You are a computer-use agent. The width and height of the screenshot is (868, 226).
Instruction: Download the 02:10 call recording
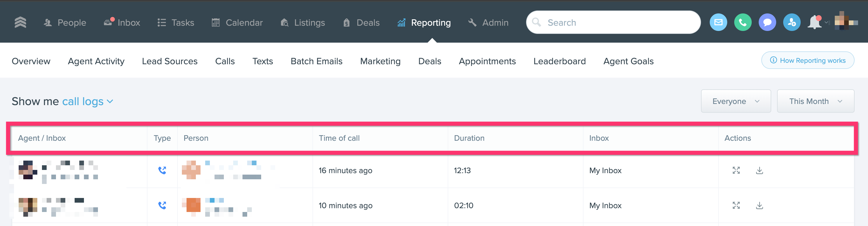759,206
